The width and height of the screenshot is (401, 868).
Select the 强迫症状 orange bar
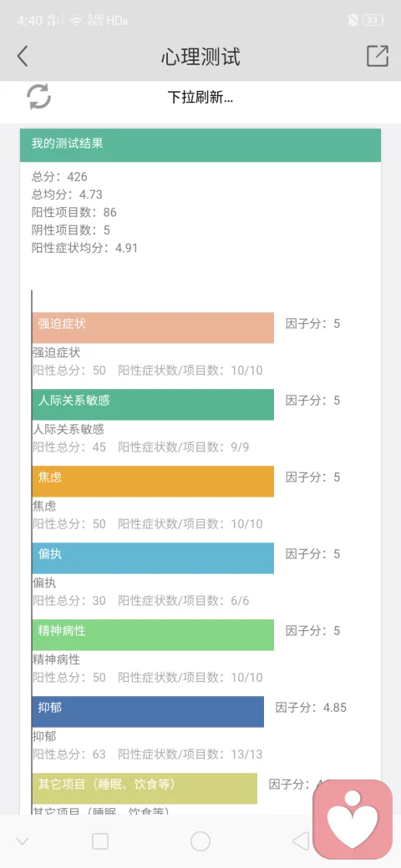point(153,328)
